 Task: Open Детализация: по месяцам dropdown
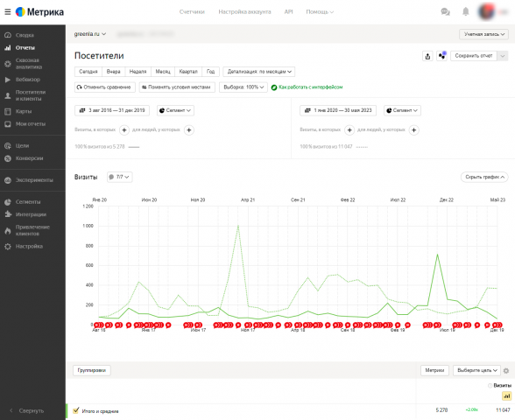coord(259,72)
